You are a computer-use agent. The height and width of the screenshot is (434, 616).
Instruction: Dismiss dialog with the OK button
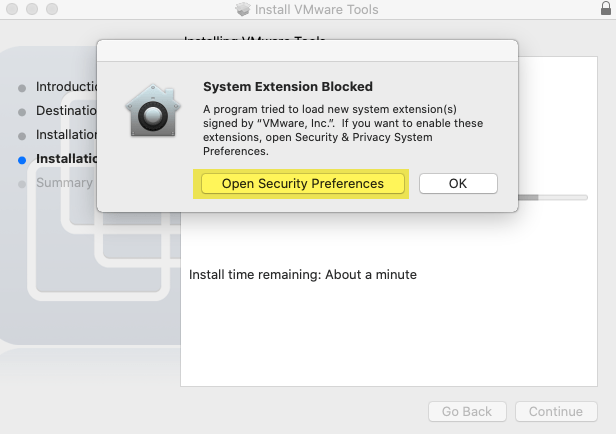pos(458,183)
